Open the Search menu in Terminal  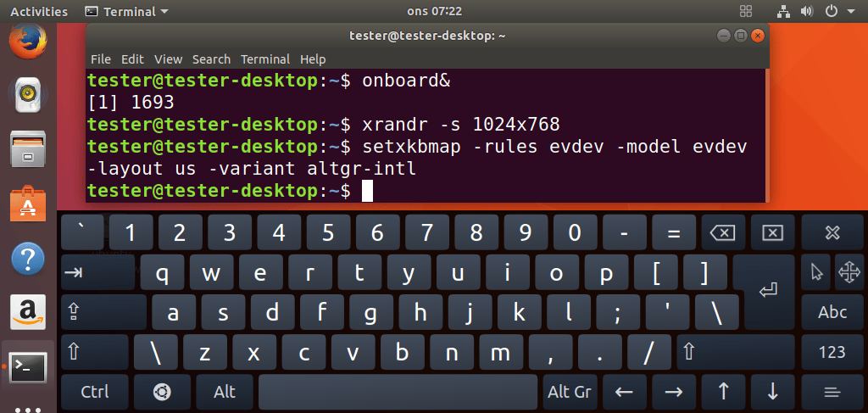pyautogui.click(x=211, y=59)
